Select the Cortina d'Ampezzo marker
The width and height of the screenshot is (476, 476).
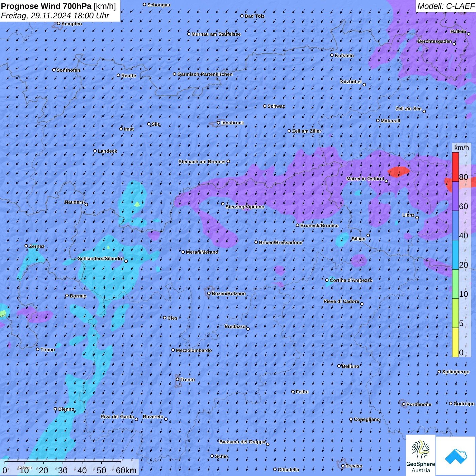327,280
